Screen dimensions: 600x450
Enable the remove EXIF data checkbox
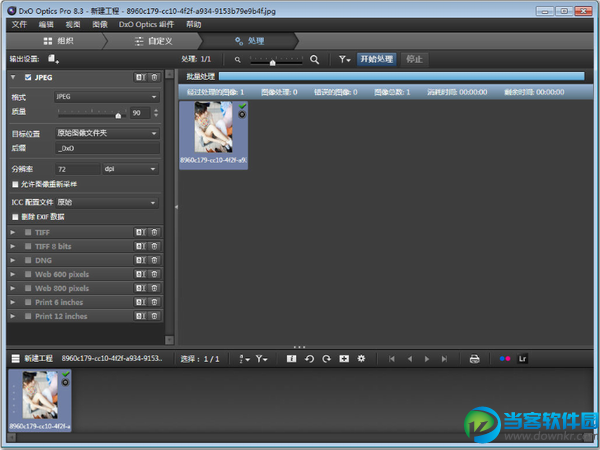click(15, 216)
